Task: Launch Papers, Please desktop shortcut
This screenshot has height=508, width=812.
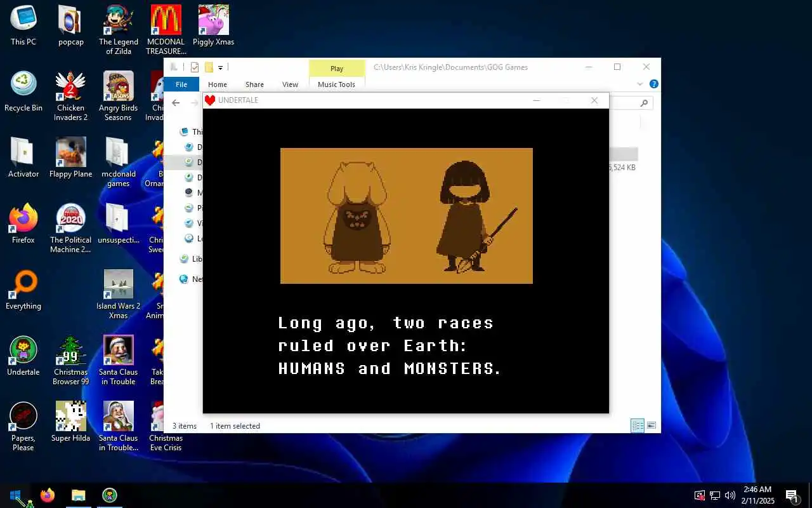Action: click(23, 426)
